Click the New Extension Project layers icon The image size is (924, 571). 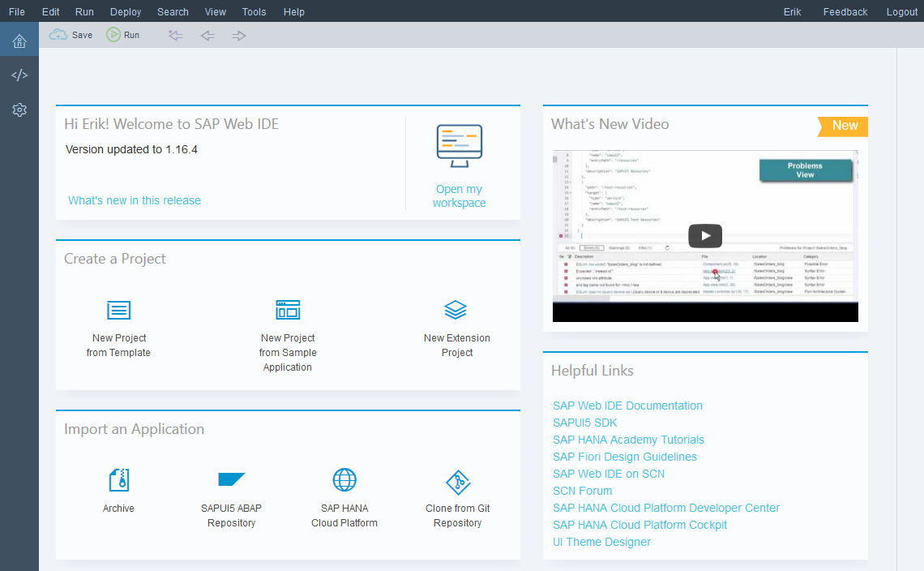click(x=455, y=310)
